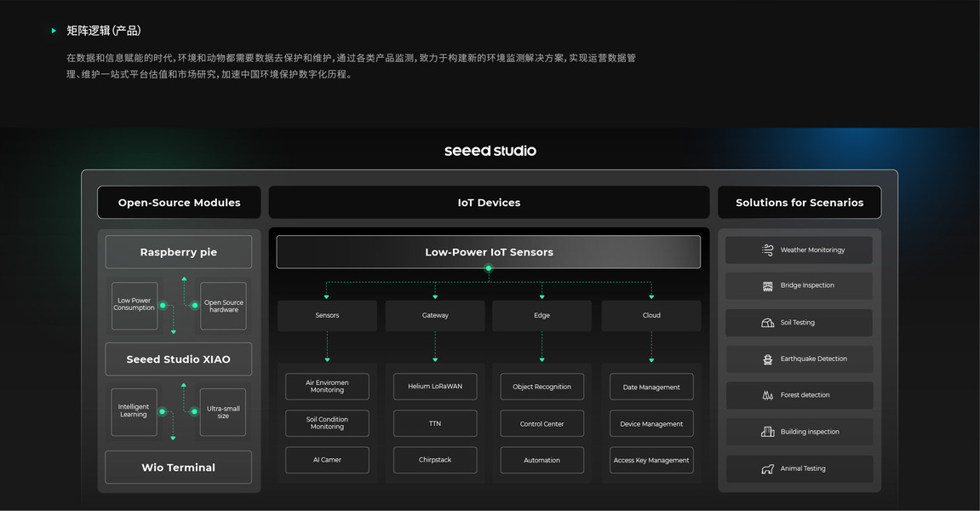This screenshot has width=980, height=511.
Task: Click the Automation box
Action: pyautogui.click(x=542, y=460)
